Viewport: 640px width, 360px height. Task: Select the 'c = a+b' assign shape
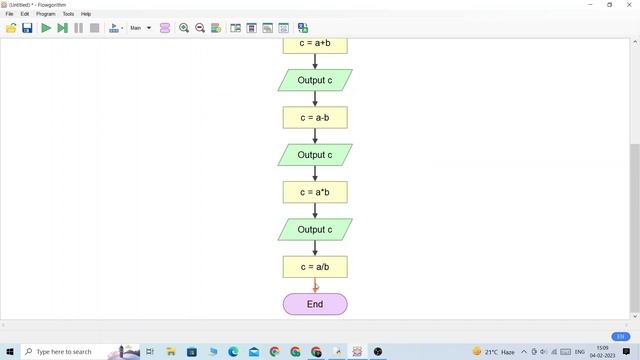(x=315, y=46)
